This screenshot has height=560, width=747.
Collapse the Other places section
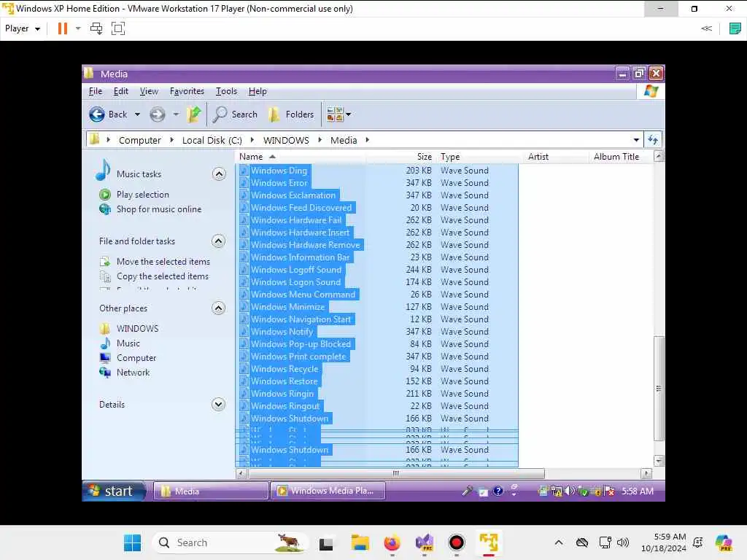[x=219, y=308]
